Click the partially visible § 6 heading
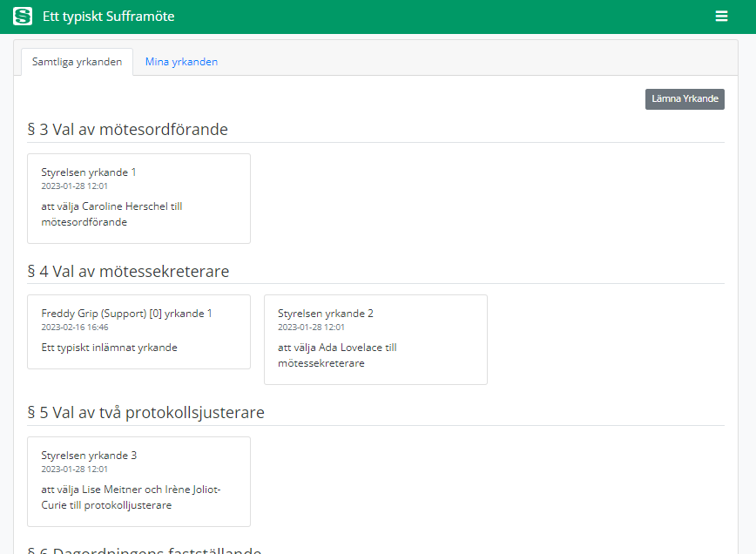Image resolution: width=756 pixels, height=554 pixels. coord(144,549)
